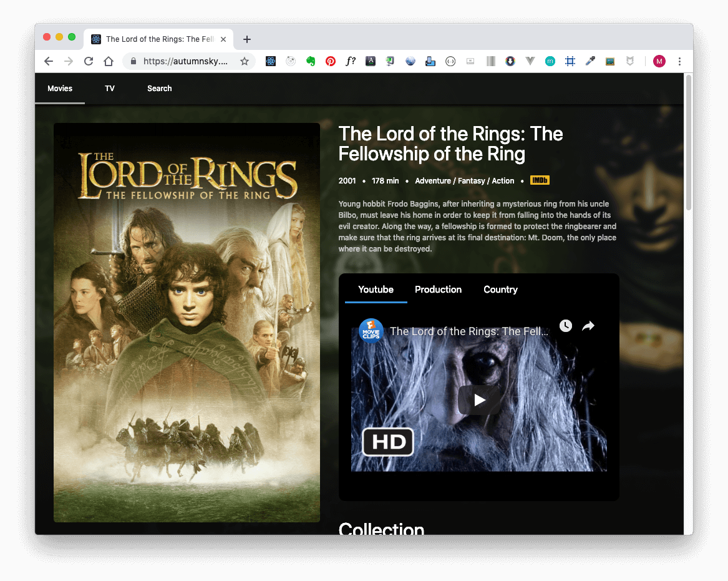Go to the Search navigation tab
Image resolution: width=728 pixels, height=581 pixels.
[x=159, y=88]
